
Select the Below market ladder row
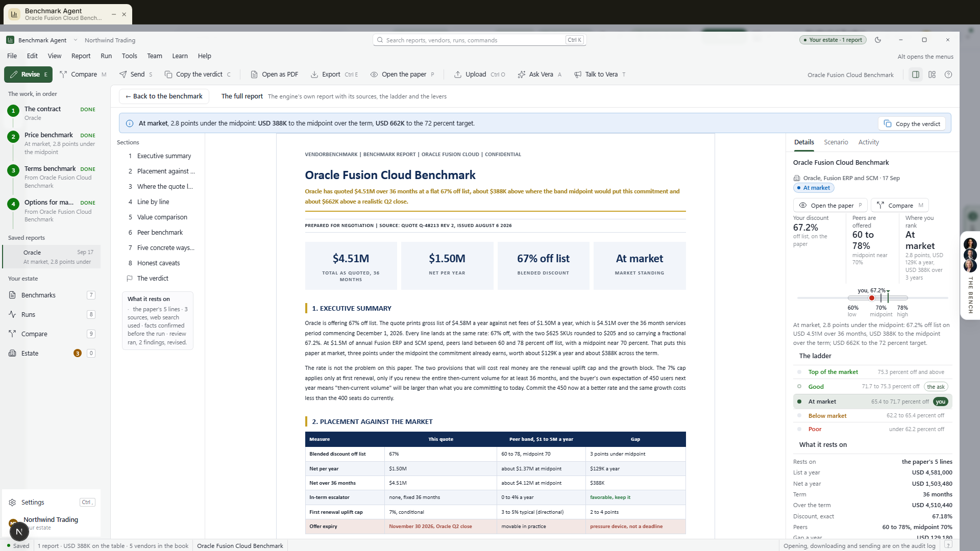coord(873,416)
